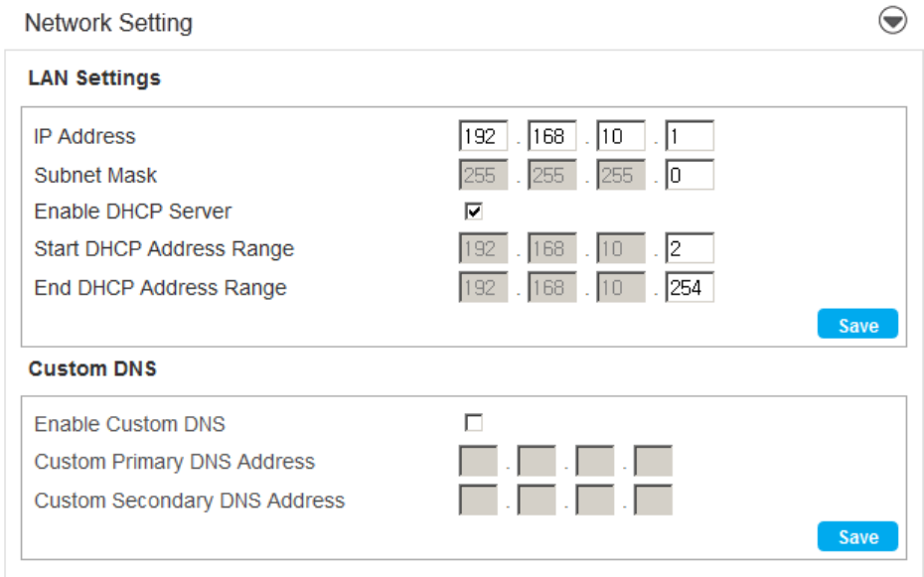Save the LAN Settings
The width and height of the screenshot is (924, 577).
point(857,325)
